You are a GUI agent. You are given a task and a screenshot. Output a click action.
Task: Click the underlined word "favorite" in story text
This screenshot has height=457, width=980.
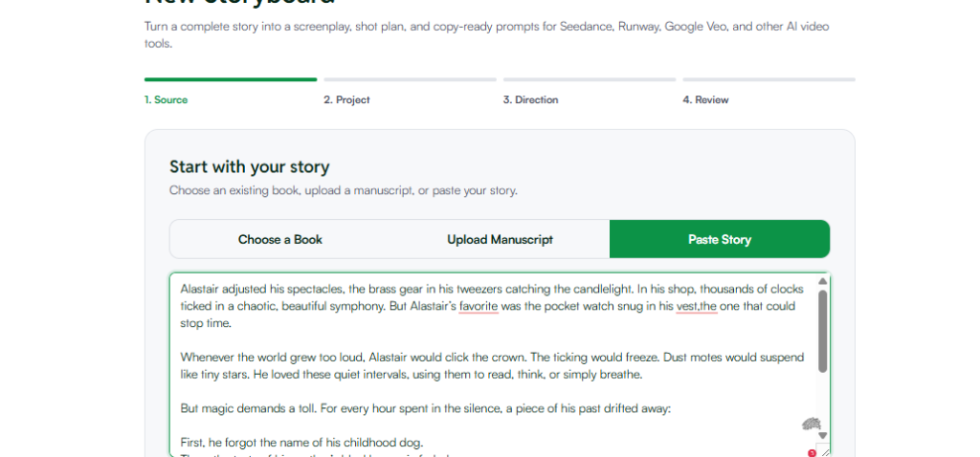point(479,307)
